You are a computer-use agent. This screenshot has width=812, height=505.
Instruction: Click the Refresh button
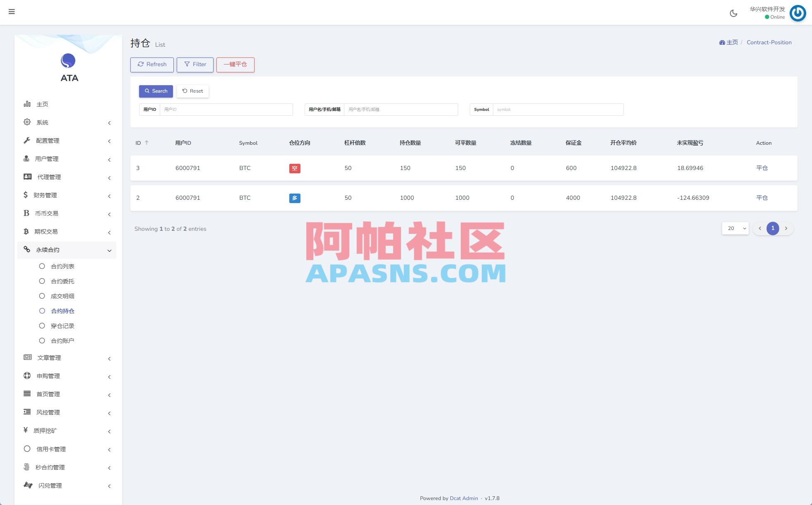(x=152, y=65)
